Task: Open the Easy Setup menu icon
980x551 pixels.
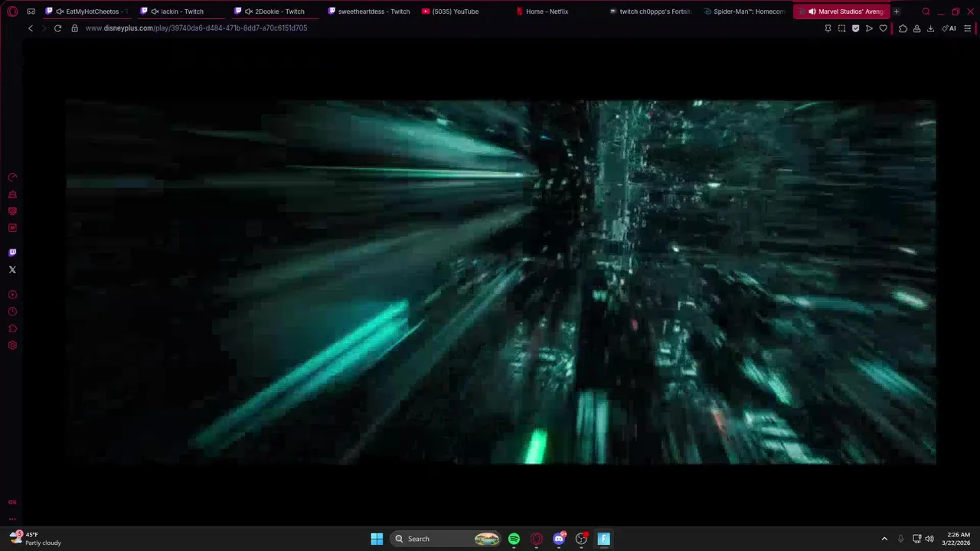Action: click(x=968, y=28)
